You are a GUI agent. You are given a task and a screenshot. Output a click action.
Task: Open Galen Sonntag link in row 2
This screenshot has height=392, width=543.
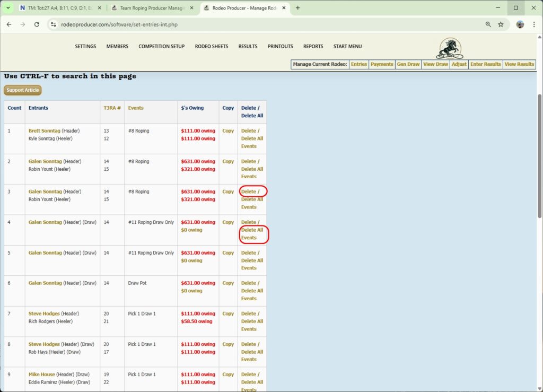point(45,161)
